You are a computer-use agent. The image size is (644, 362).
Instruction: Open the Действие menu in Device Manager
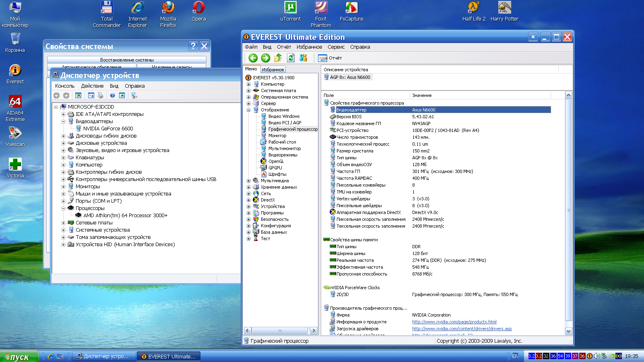92,86
